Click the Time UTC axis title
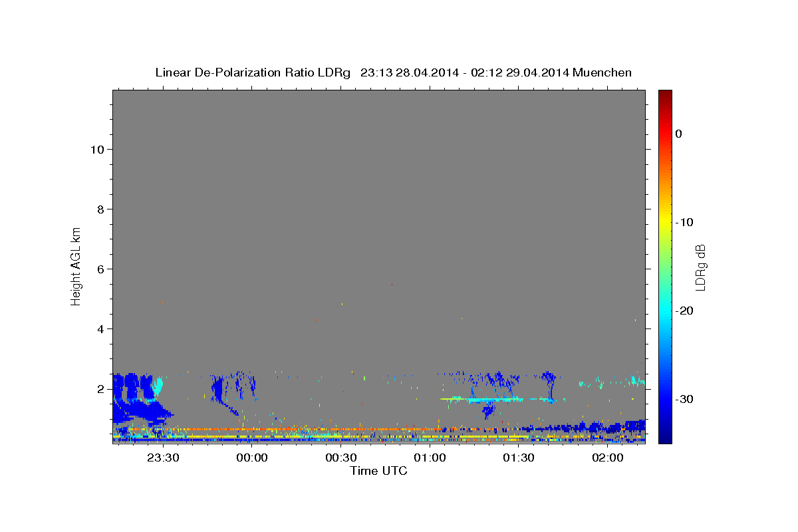 (x=378, y=471)
